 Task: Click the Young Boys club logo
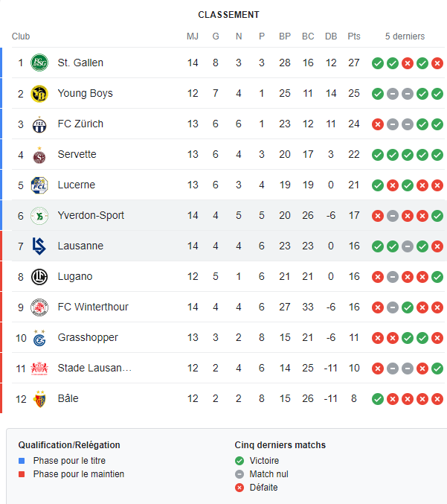click(39, 94)
